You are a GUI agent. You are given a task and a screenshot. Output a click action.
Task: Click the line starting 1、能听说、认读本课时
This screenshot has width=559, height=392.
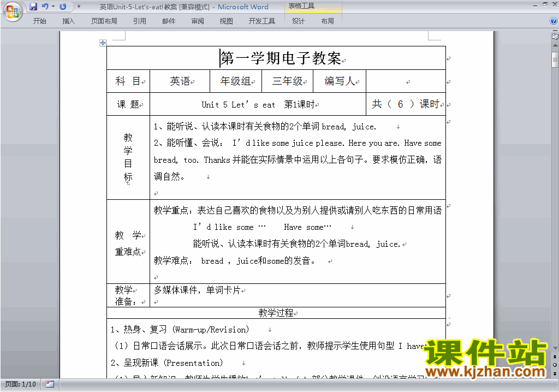265,127
